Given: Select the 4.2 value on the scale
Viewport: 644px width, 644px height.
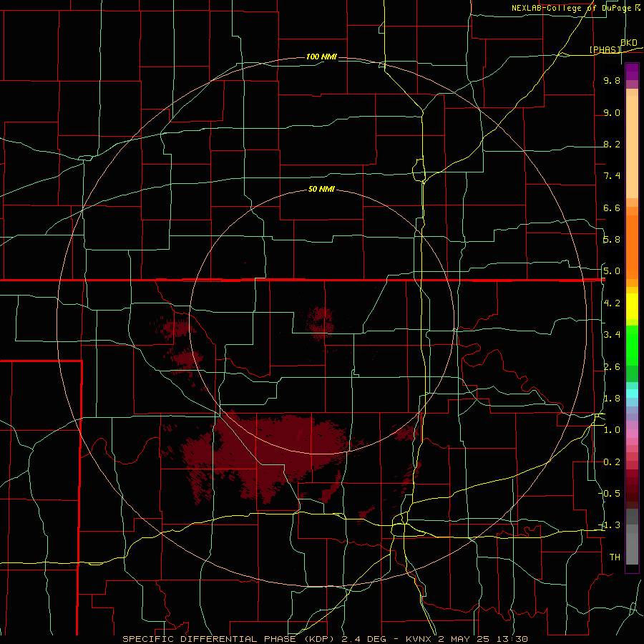Looking at the screenshot, I should [612, 303].
